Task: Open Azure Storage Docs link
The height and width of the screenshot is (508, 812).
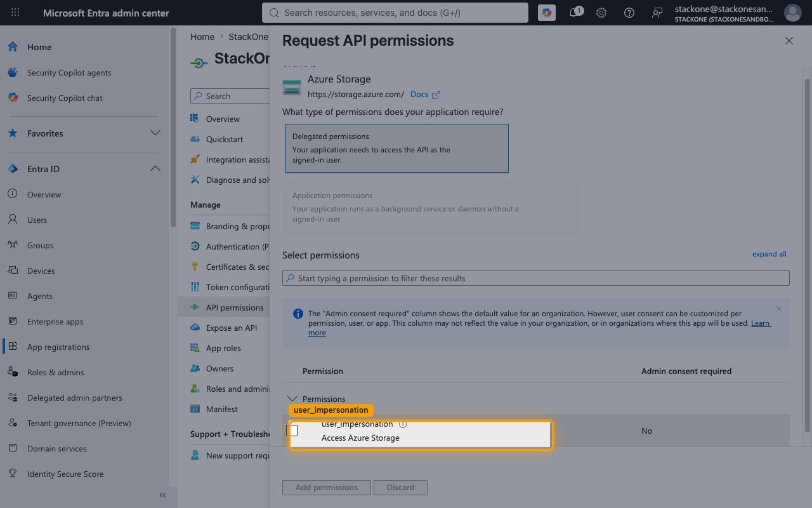Action: [x=425, y=95]
